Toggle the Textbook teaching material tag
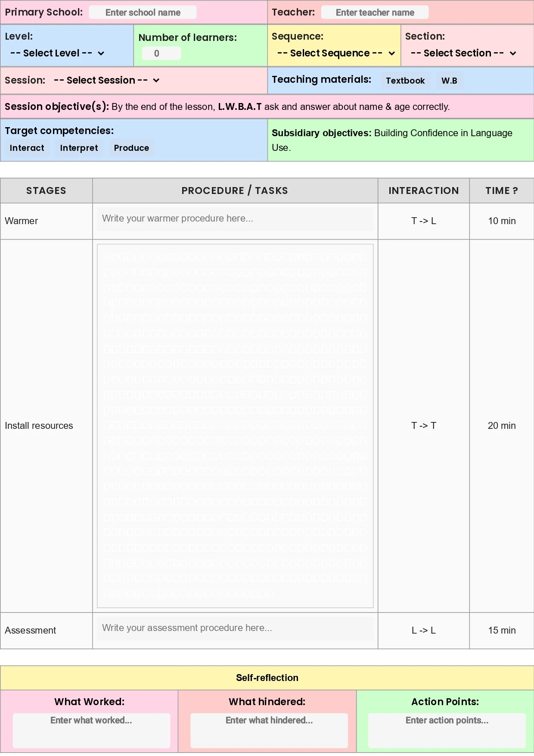 pyautogui.click(x=405, y=81)
